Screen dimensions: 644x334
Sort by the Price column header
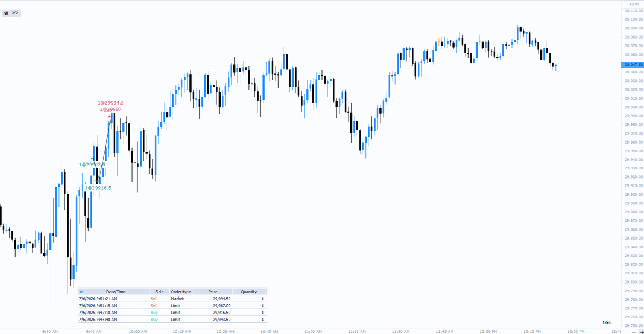(213, 292)
